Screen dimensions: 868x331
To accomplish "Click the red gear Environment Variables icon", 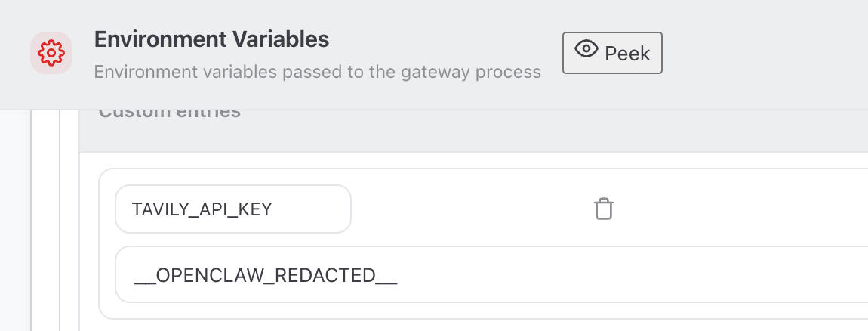I will pyautogui.click(x=51, y=53).
